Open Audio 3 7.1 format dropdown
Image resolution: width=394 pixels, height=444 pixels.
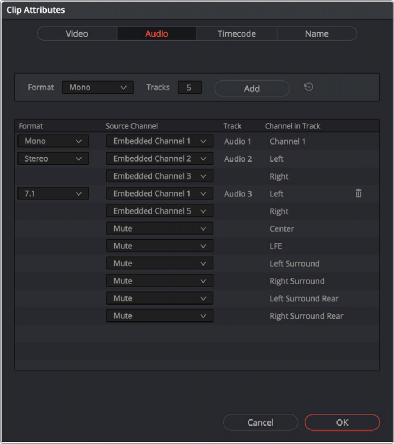[x=53, y=194]
